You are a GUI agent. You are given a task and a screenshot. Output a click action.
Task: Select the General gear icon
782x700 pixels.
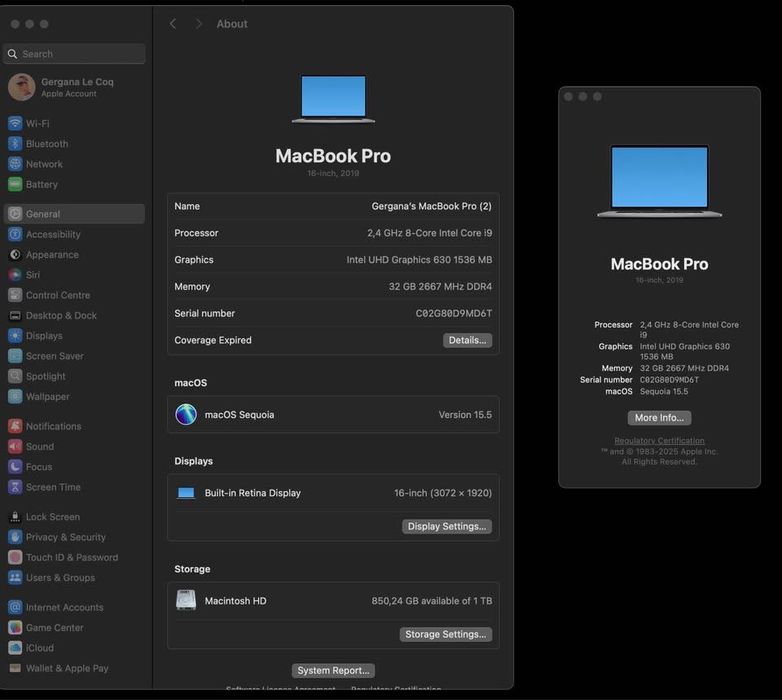15,214
